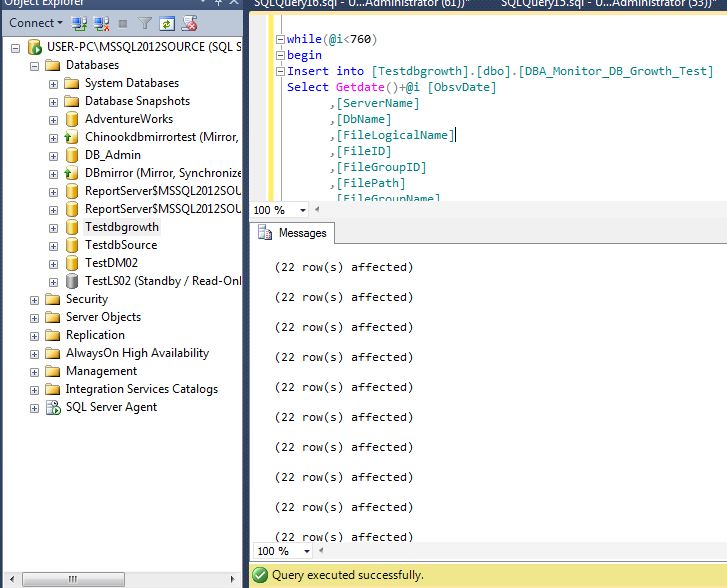Select the TestDM02 database label

tap(111, 263)
